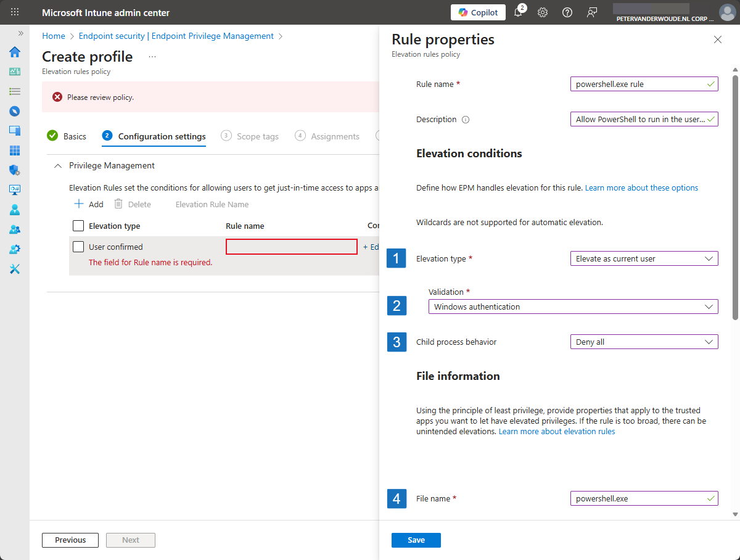Viewport: 740px width, 560px height.
Task: Open the account avatar menu
Action: pyautogui.click(x=727, y=12)
